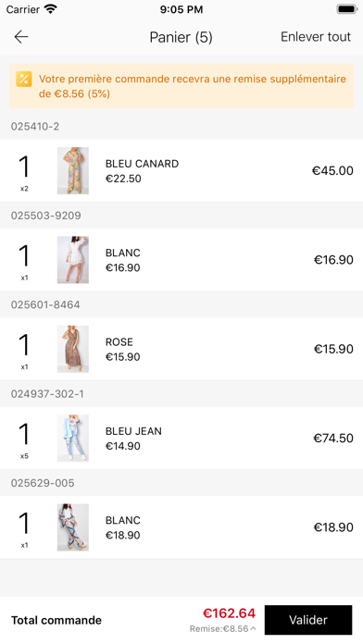Screen dimensions: 363x644
Task: Select the BLANC €18.90 item row
Action: [181, 526]
